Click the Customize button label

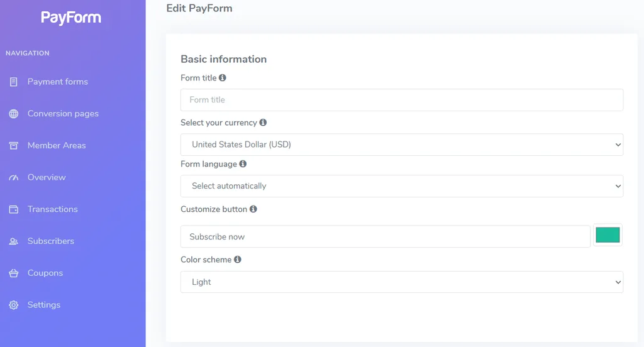214,209
